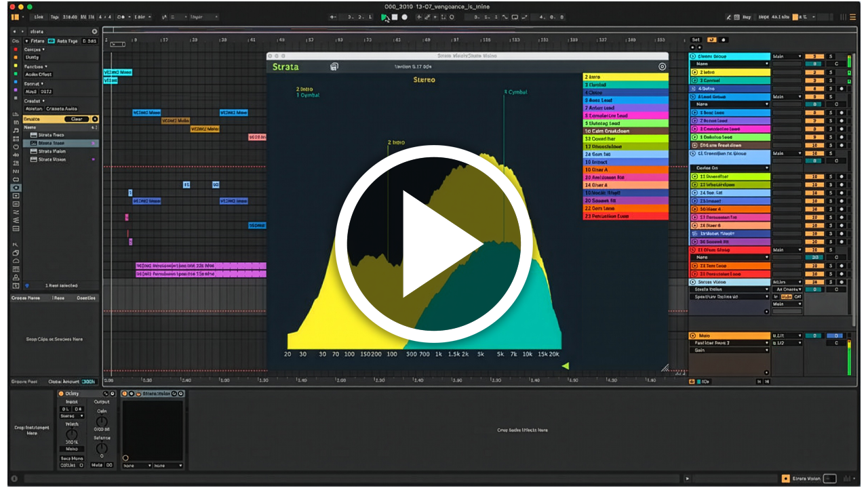Activate the pencil Draw Mode icon in top bar
The width and height of the screenshot is (868, 488).
(729, 17)
